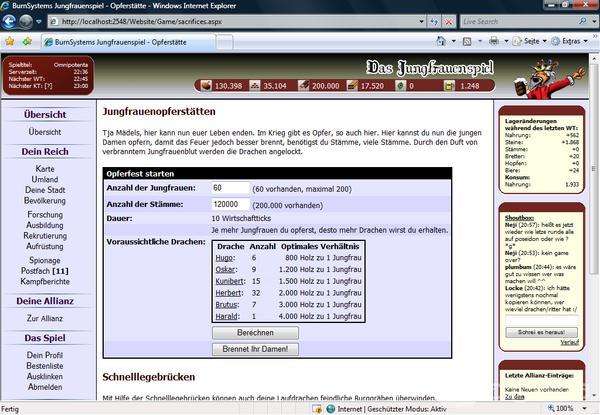Click the boards resource icon beside 17.520

tap(352, 85)
